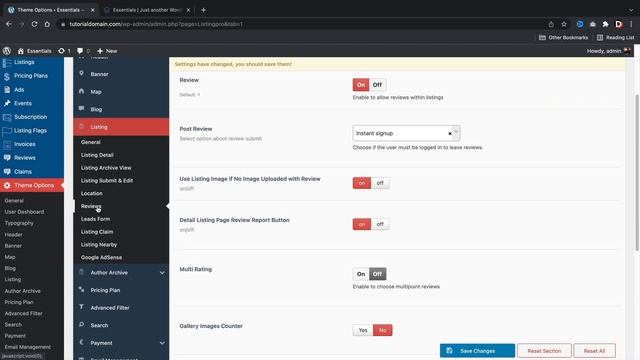The image size is (640, 360).
Task: Clear the Instant signup selection
Action: pyautogui.click(x=450, y=133)
